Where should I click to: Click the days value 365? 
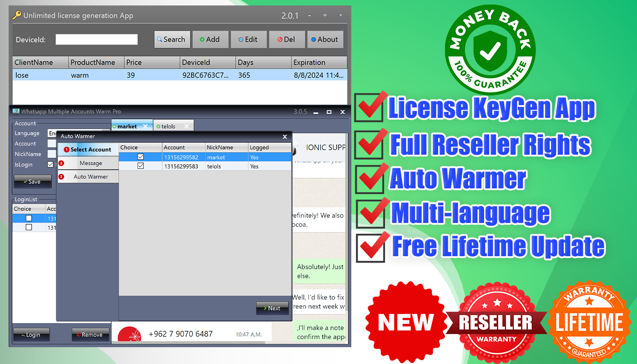tap(263, 75)
